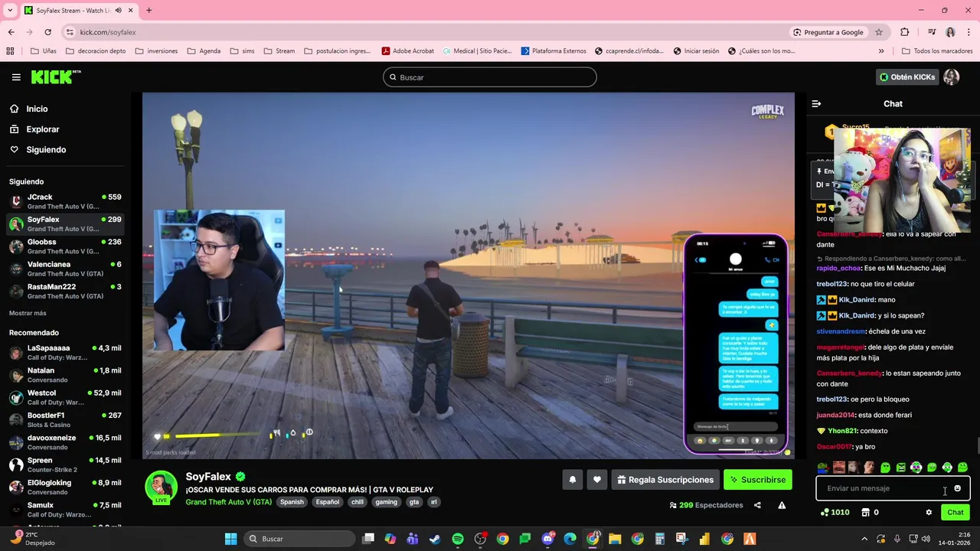Click Regala Suscripciones button
The height and width of the screenshot is (551, 980).
(x=665, y=480)
